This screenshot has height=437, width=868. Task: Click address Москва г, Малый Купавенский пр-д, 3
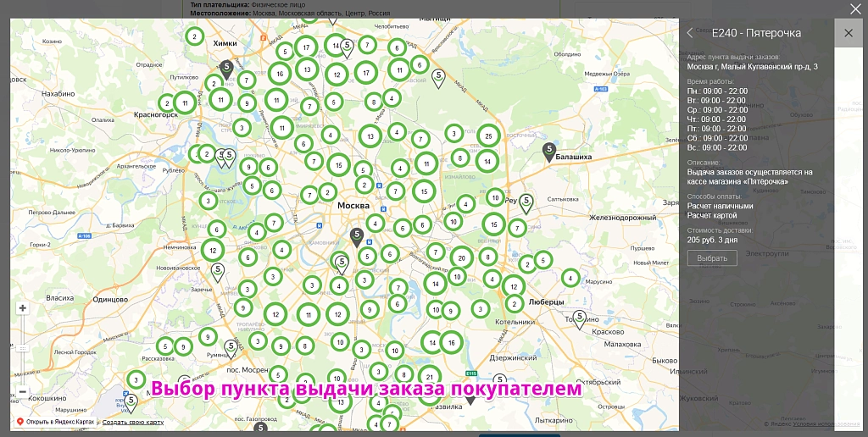[x=753, y=67]
